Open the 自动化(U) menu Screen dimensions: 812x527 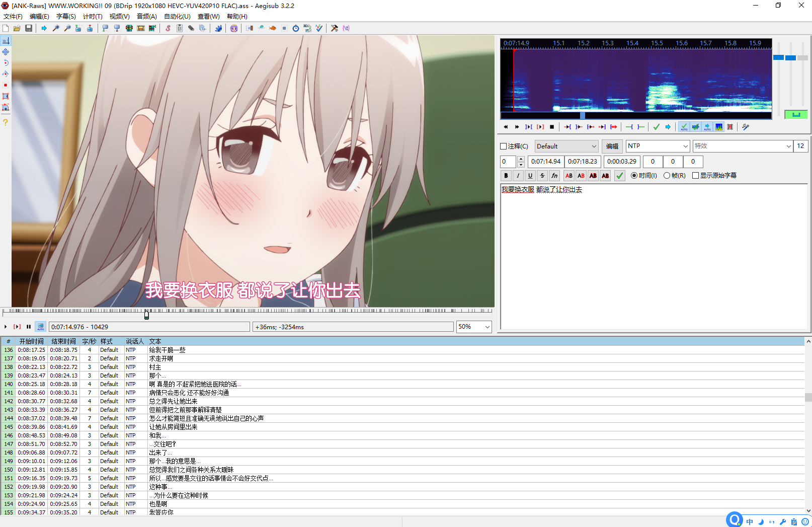point(177,17)
